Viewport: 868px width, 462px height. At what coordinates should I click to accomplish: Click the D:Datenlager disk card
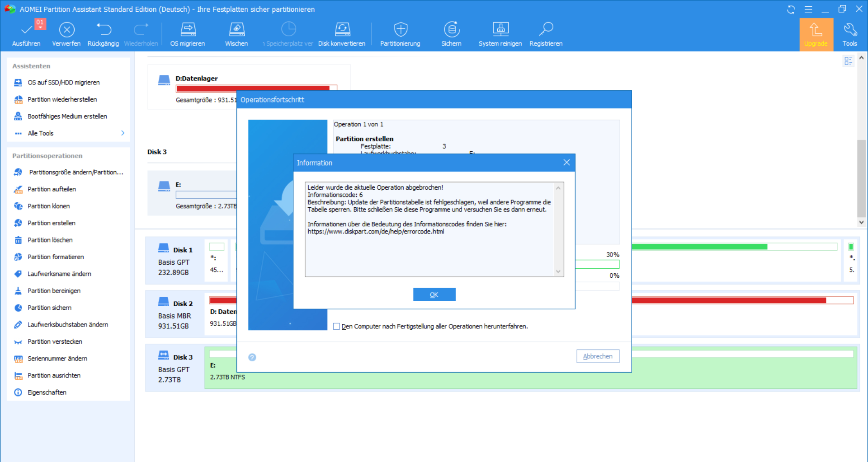pos(249,87)
